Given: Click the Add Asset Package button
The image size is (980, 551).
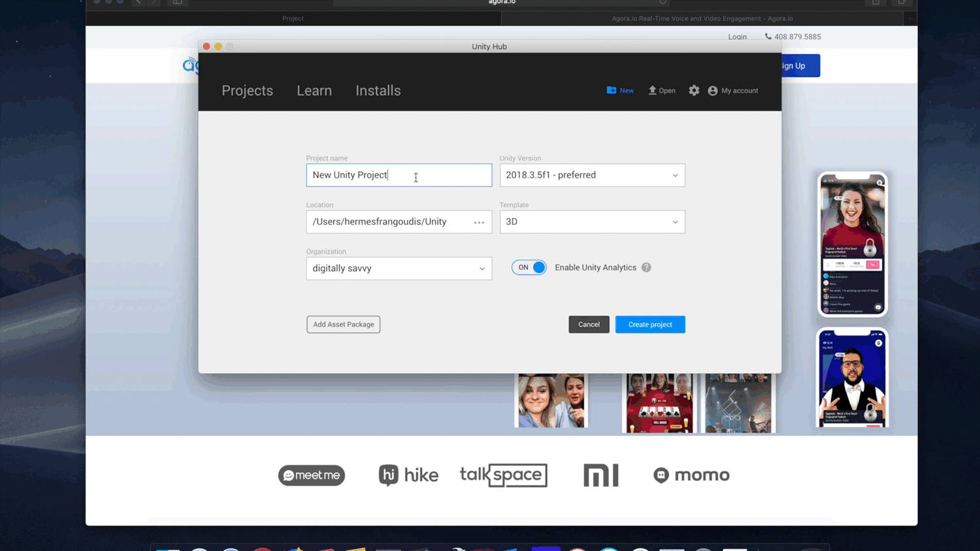Looking at the screenshot, I should point(344,324).
